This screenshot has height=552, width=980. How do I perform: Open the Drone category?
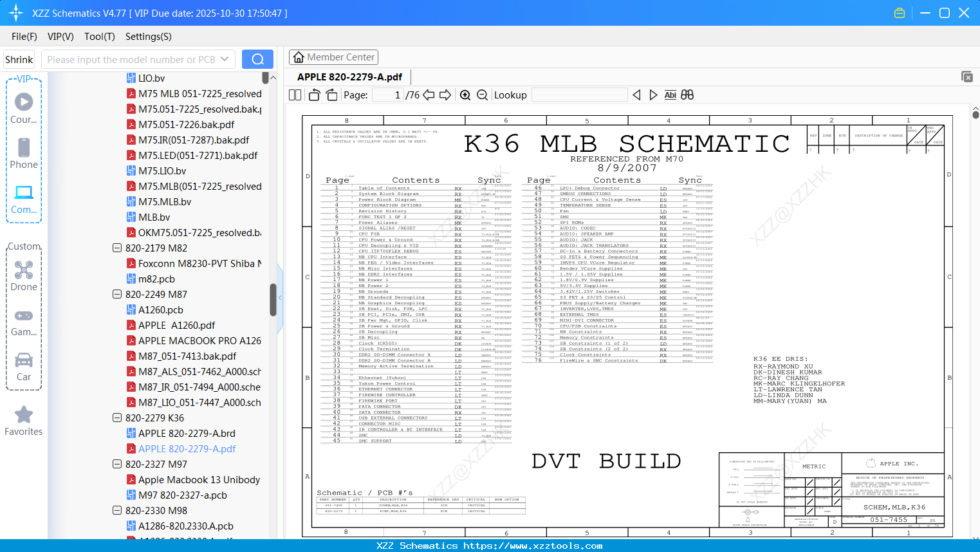(24, 276)
